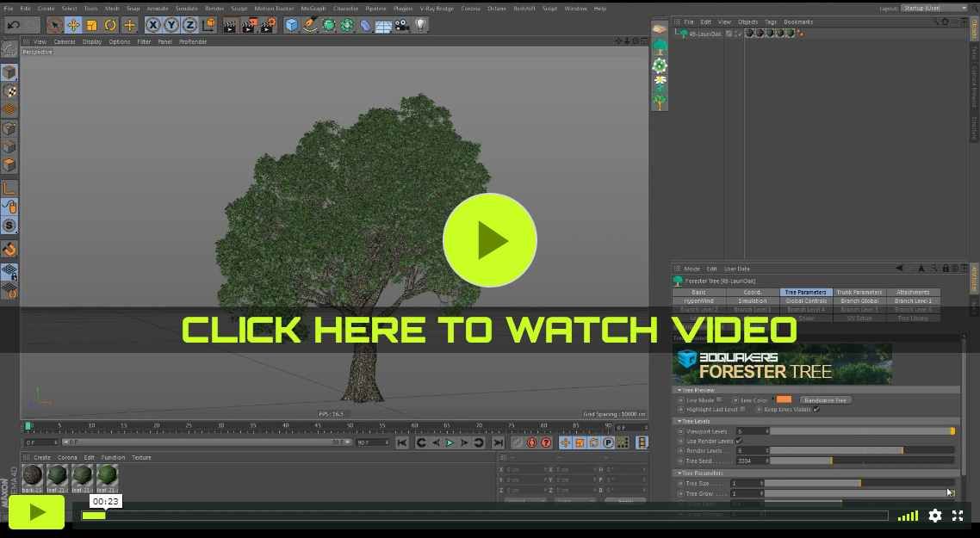Click the Undo arrow icon
This screenshot has width=980, height=538.
point(13,25)
